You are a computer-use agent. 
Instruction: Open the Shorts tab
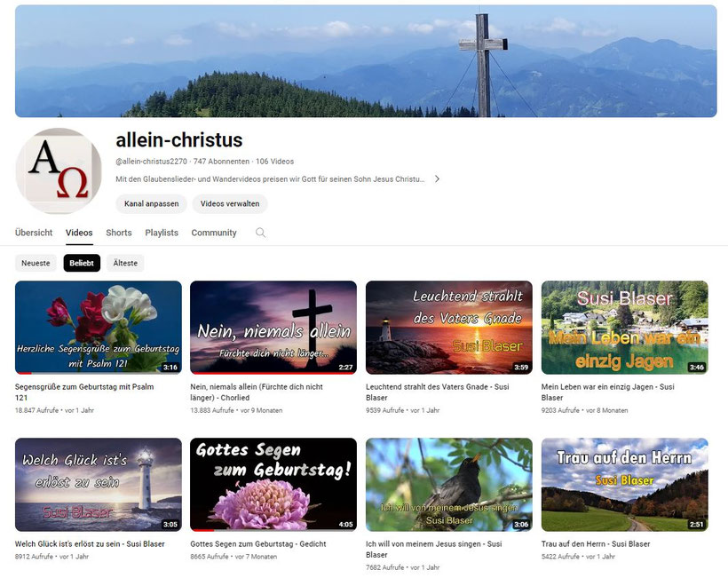119,233
